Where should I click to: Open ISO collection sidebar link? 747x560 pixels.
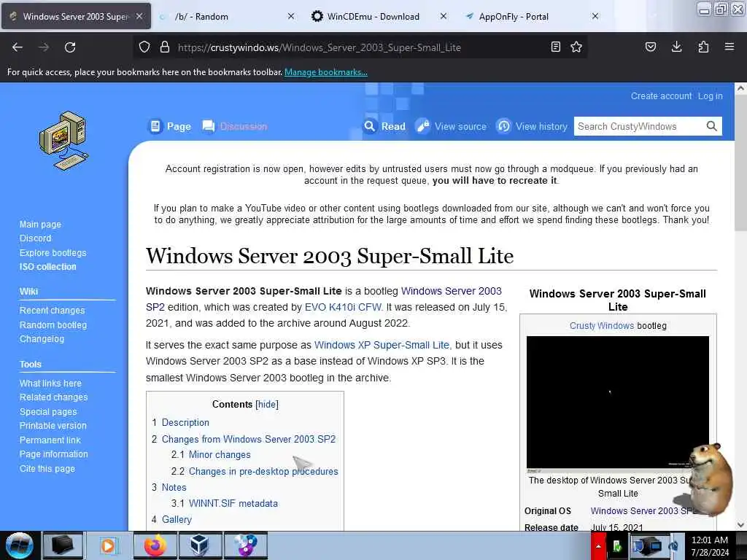click(x=47, y=267)
